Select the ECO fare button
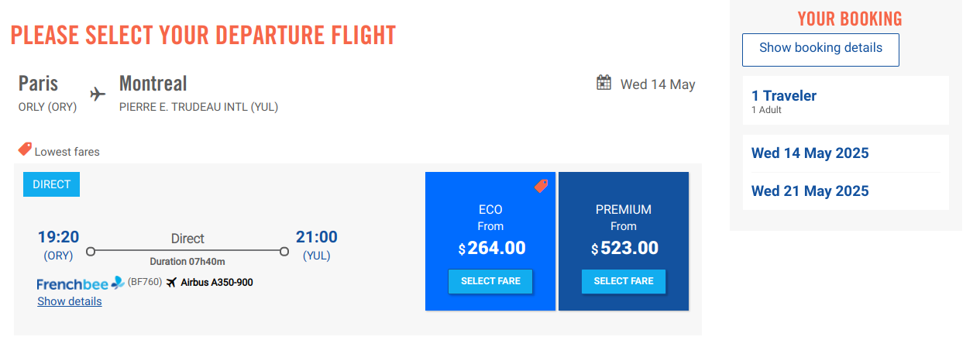The width and height of the screenshot is (980, 347). pyautogui.click(x=490, y=281)
